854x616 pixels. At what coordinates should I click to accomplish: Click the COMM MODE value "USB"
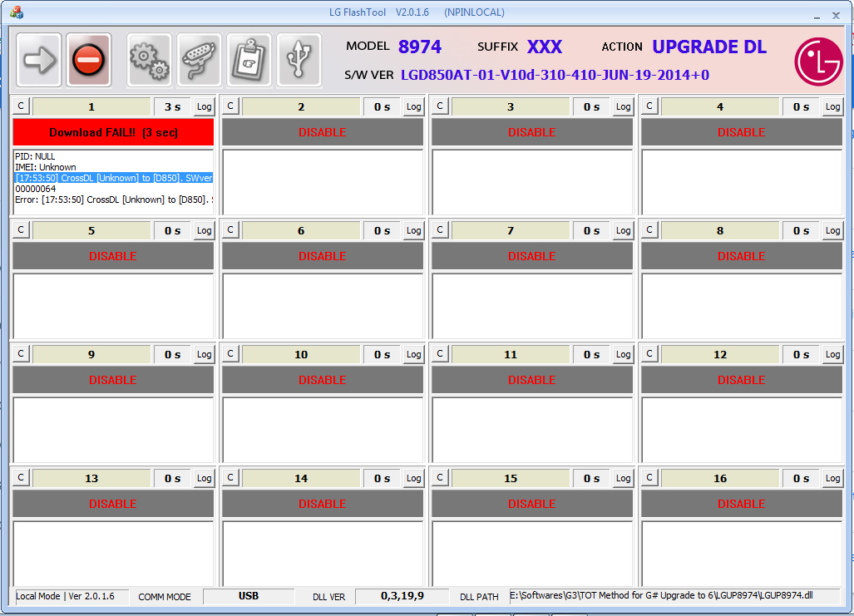(x=249, y=596)
